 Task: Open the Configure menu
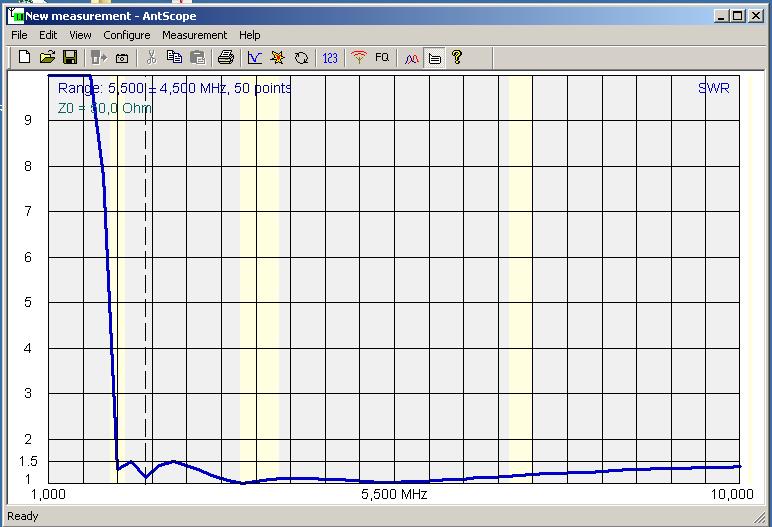[127, 35]
